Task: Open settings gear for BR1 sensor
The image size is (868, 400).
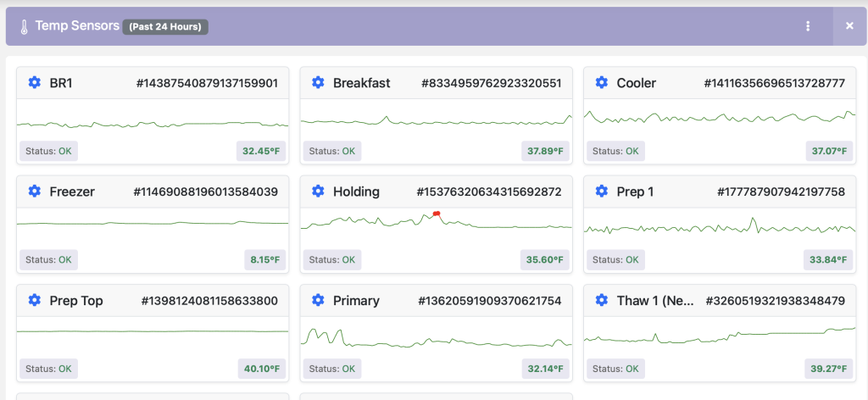Action: [34, 83]
